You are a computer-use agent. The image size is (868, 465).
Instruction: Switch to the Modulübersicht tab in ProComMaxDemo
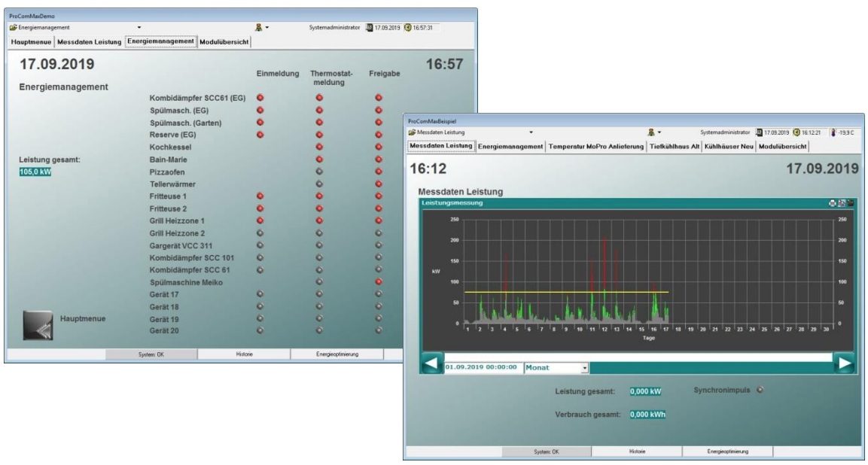click(224, 42)
